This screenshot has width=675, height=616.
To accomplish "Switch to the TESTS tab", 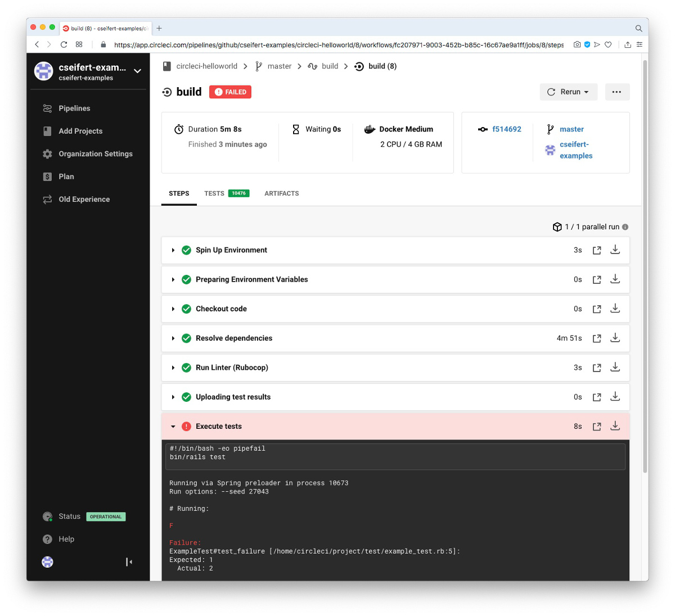I will [227, 193].
